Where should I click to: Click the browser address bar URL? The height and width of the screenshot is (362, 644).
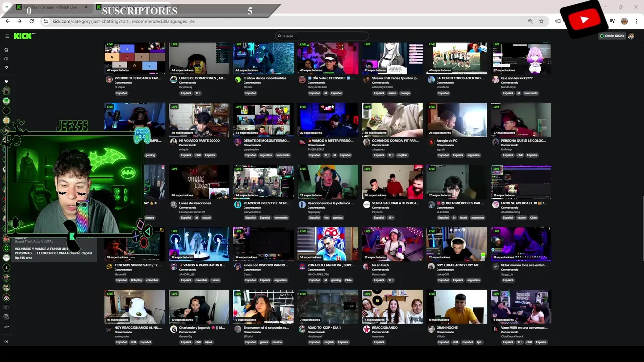coord(124,21)
